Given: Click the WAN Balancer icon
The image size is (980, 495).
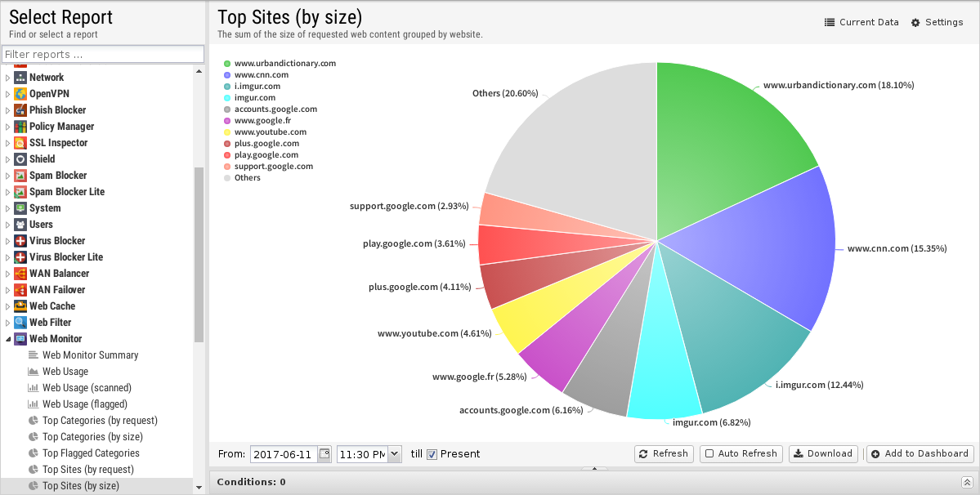Looking at the screenshot, I should point(20,274).
